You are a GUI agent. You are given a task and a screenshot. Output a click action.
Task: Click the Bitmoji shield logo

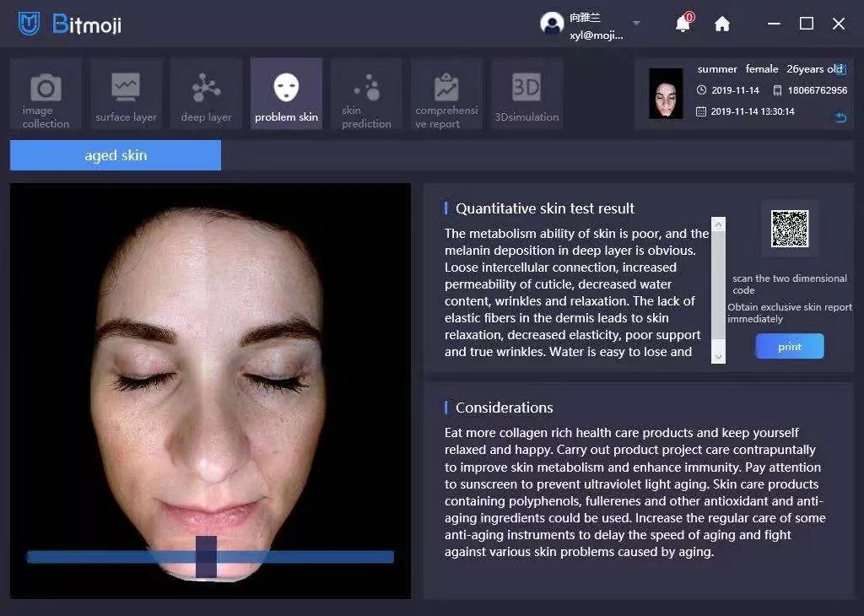[29, 23]
